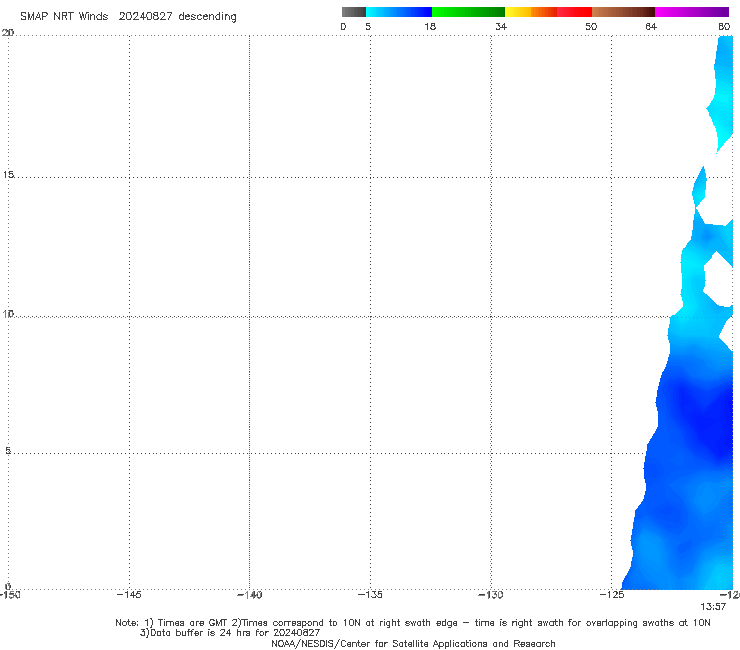This screenshot has height=650, width=740.
Task: Click the latitude axis label 15
Action: [8, 175]
